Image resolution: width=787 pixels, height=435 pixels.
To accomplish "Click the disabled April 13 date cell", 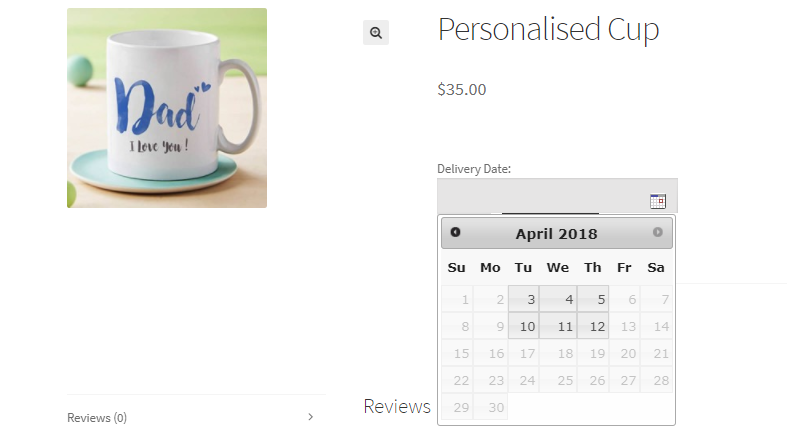I will point(625,326).
